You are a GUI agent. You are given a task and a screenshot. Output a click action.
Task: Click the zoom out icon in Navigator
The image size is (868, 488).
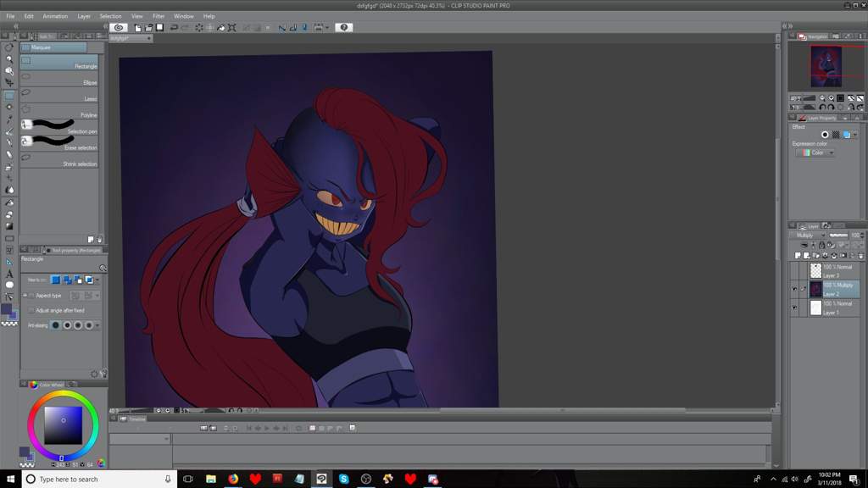pos(822,98)
